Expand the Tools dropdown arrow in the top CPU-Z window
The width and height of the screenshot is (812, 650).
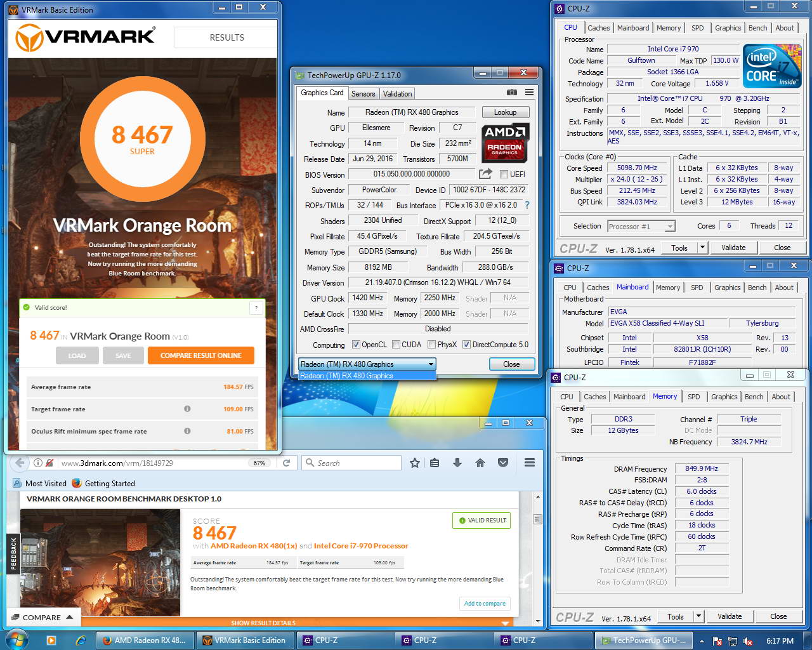(x=702, y=248)
